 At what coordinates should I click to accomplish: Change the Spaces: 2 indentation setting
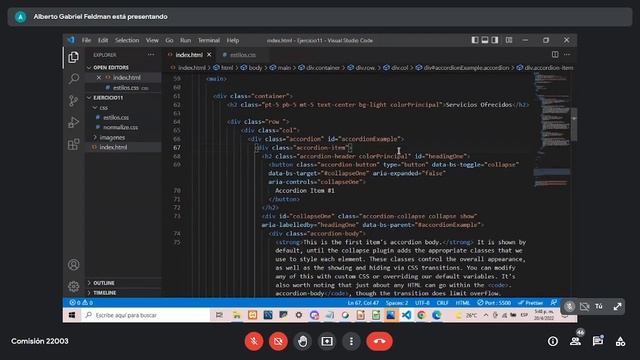pos(397,303)
